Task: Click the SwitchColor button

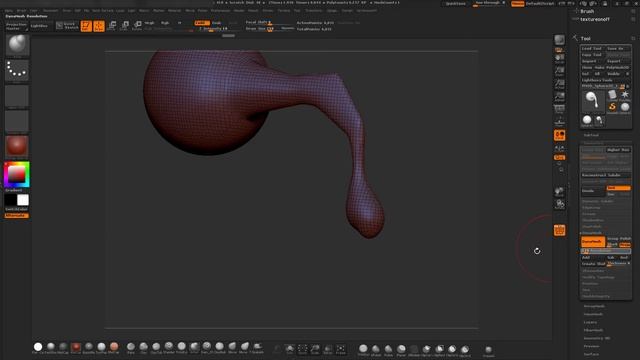Action: click(17, 209)
